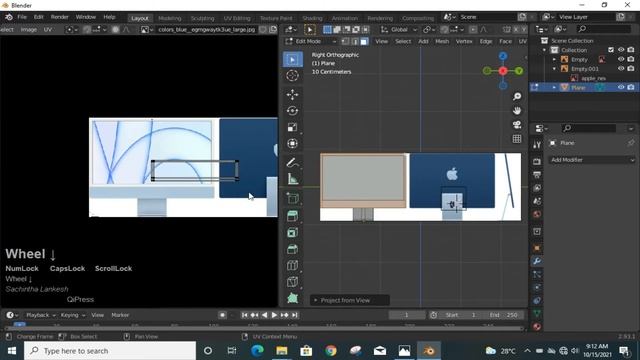Click the End frame 250 field
Screen dimensions: 640x360
click(504, 315)
